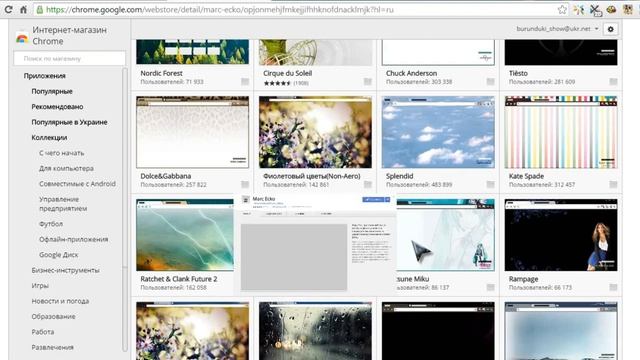Open the scissors extension with badge counter
Viewport: 640px width, 360px height.
click(x=596, y=10)
